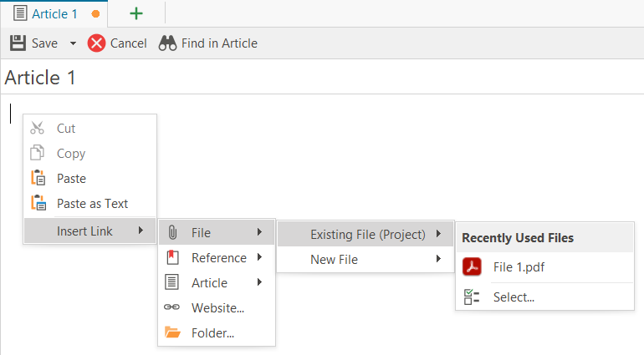Click the orange Folder icon
The width and height of the screenshot is (644, 355).
tap(172, 332)
